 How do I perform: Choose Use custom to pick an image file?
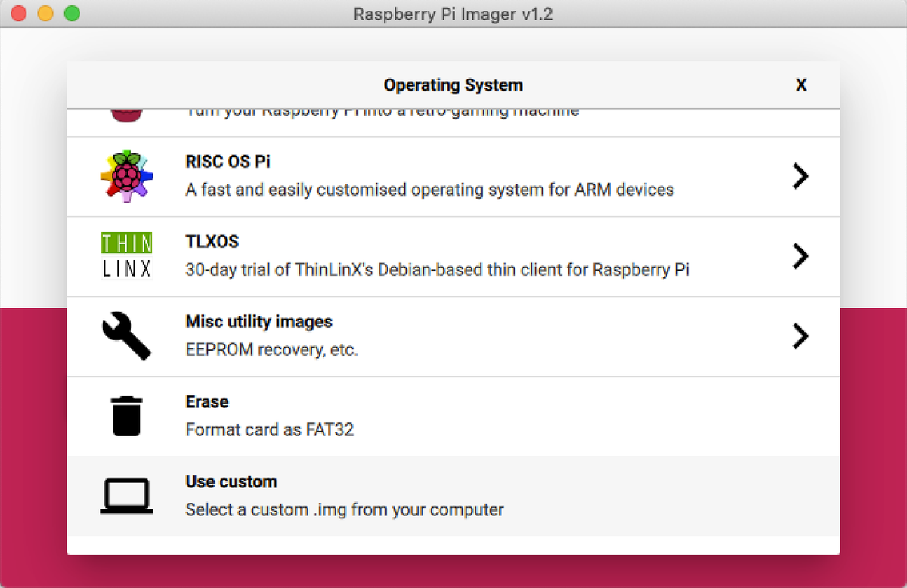(453, 496)
